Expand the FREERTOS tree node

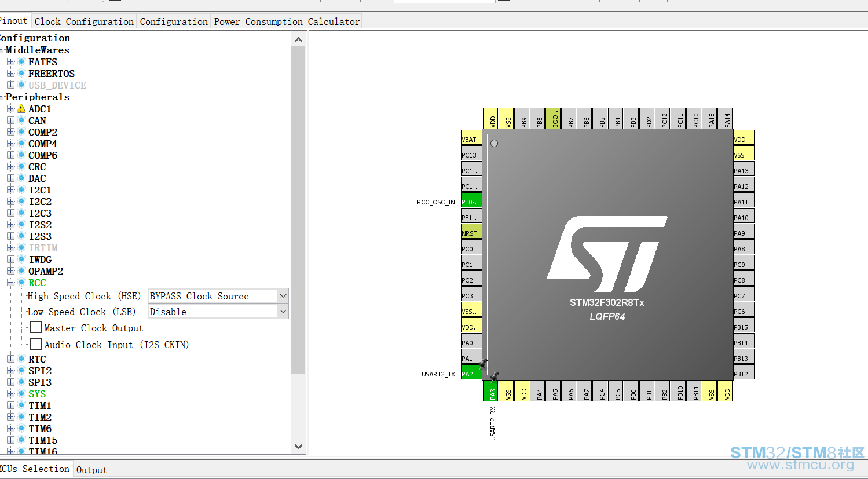click(x=10, y=74)
